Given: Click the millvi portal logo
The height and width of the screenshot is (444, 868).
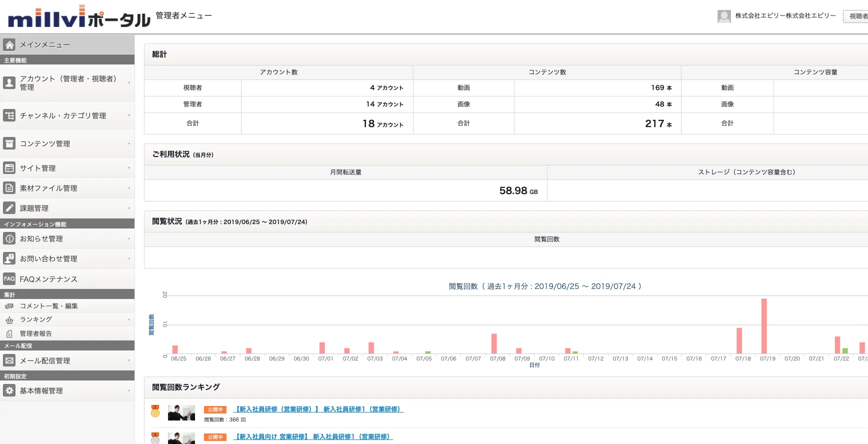Looking at the screenshot, I should (78, 18).
